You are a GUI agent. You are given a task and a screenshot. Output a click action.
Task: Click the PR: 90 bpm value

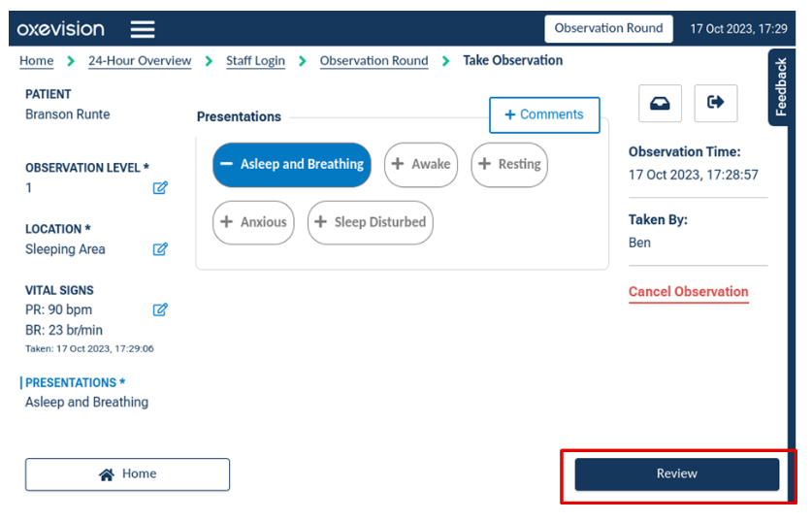58,310
